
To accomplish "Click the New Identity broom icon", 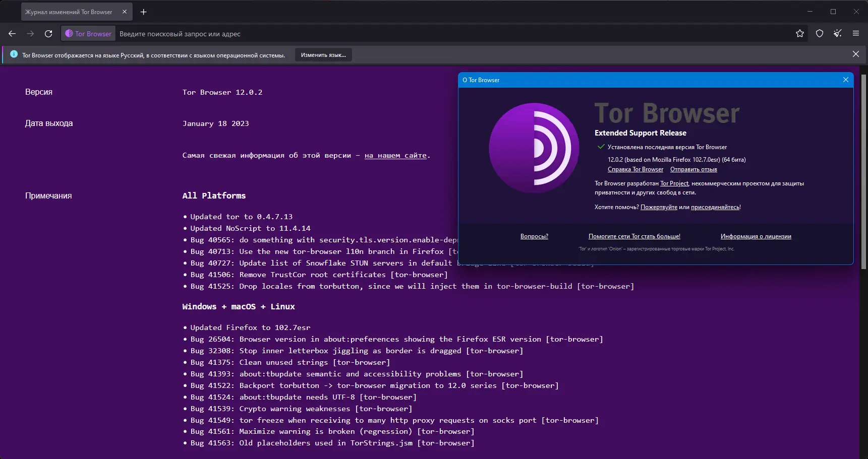I will (838, 34).
